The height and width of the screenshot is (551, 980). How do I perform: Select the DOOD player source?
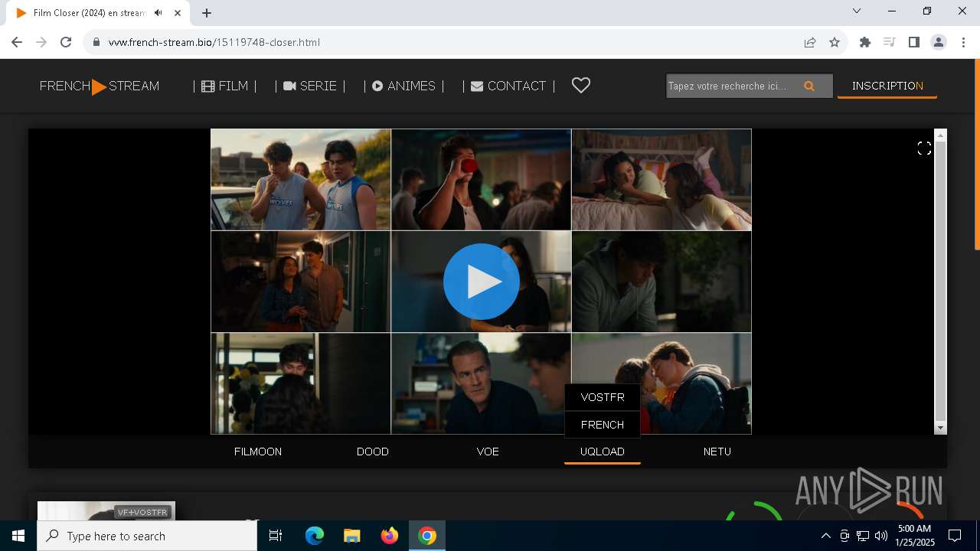(x=373, y=452)
